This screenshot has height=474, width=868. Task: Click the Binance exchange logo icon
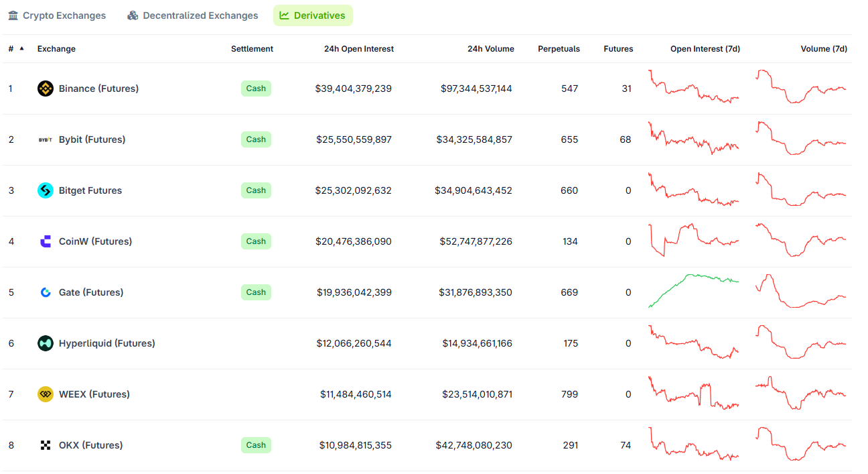pos(46,88)
